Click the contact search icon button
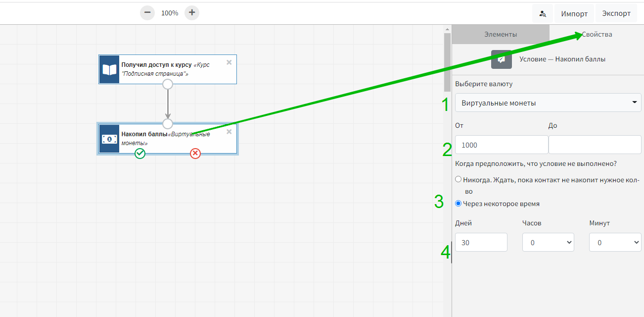The width and height of the screenshot is (644, 317). click(543, 14)
